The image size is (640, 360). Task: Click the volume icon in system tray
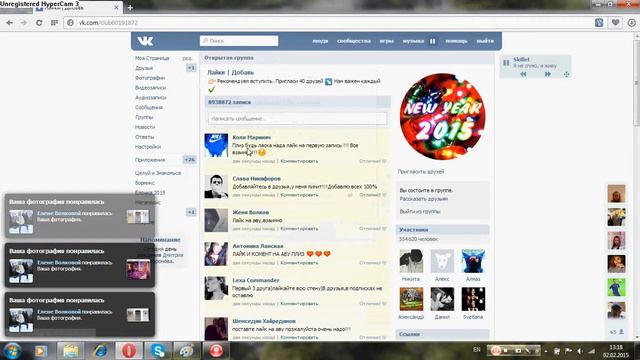pos(580,351)
